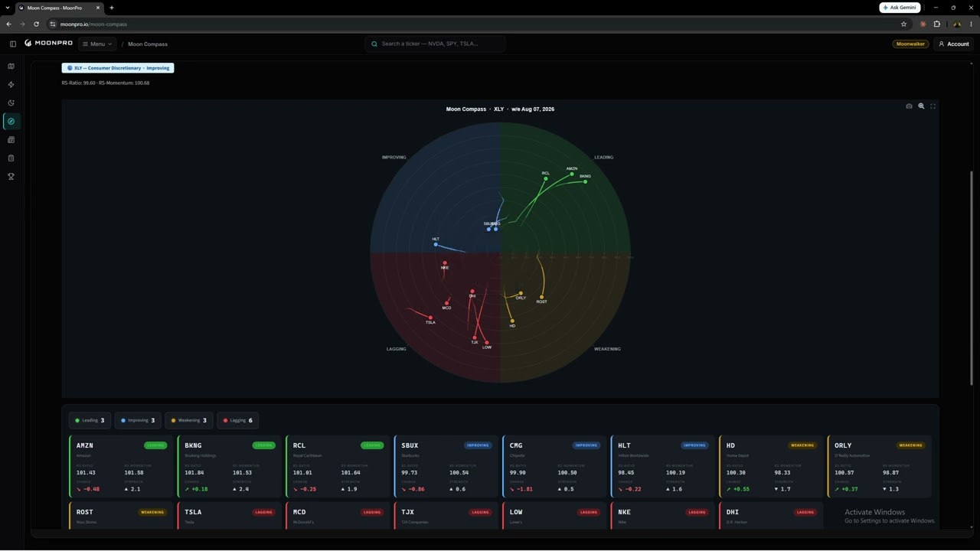980x551 pixels.
Task: Reload the page
Action: (36, 24)
